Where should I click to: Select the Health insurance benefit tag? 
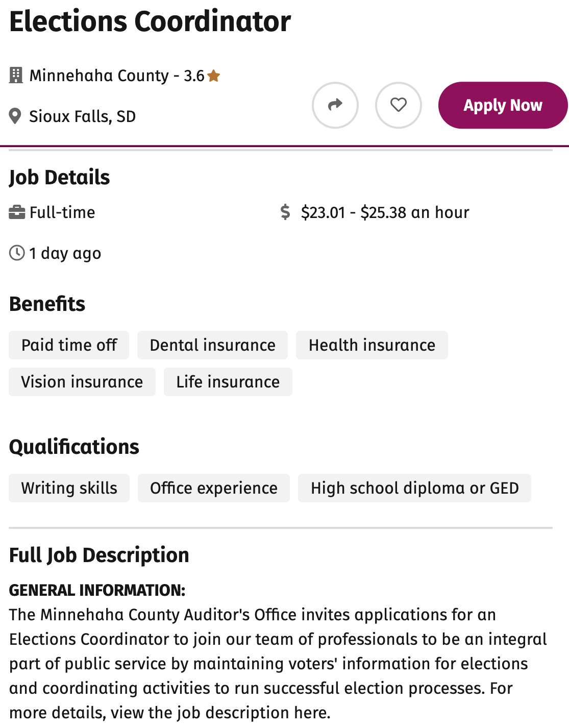372,345
